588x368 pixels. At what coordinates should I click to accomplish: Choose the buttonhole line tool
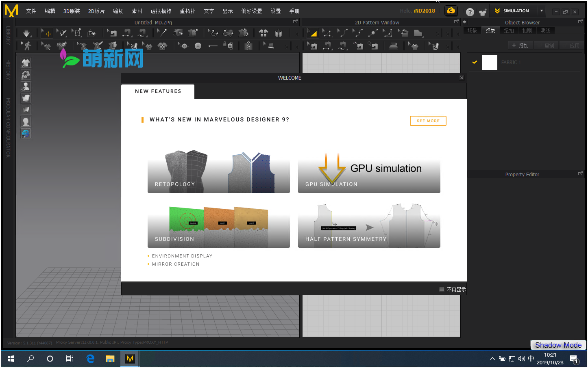pyautogui.click(x=213, y=46)
